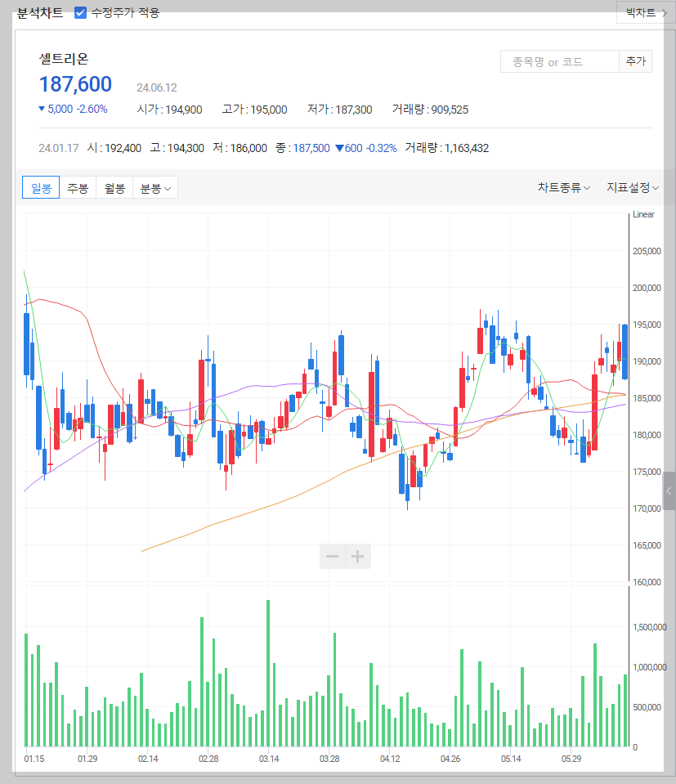676x784 pixels.
Task: Open the 빅차트 link
Action: (x=647, y=12)
